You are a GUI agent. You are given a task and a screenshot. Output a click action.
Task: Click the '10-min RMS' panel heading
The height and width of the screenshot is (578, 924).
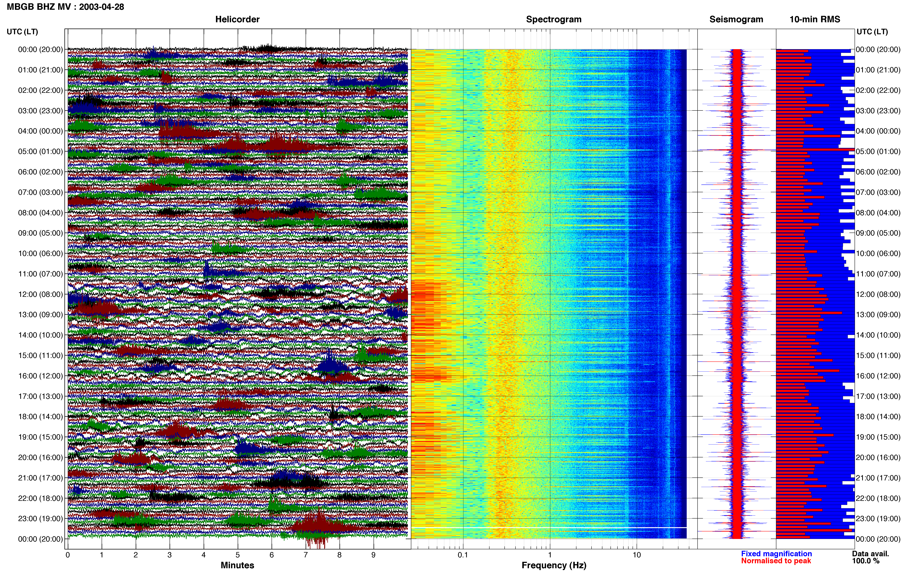point(815,20)
